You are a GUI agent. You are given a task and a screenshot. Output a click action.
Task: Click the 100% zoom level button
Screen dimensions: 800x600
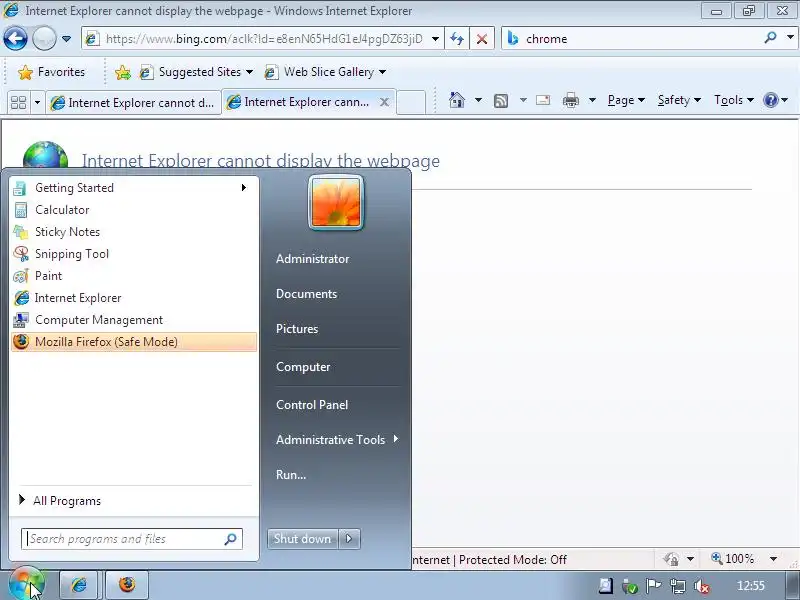[733, 559]
